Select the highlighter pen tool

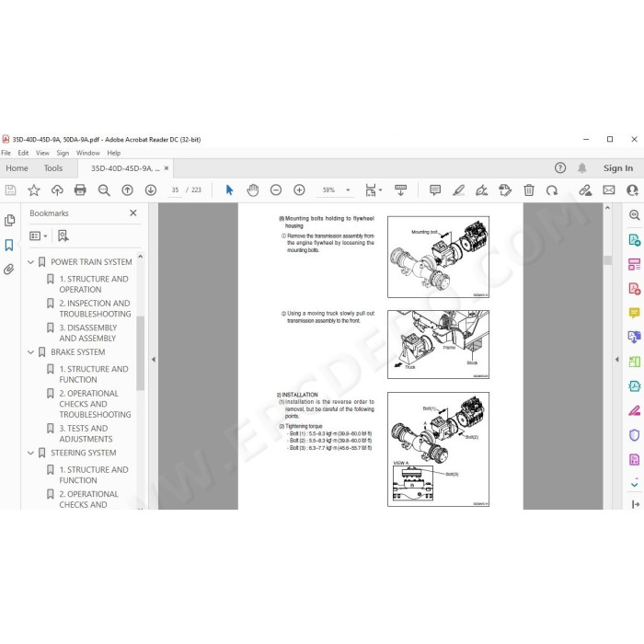(458, 190)
